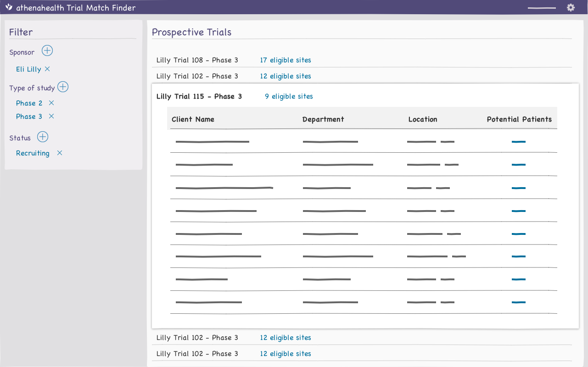Click the user name placeholder in header
The height and width of the screenshot is (367, 588).
[x=542, y=8]
